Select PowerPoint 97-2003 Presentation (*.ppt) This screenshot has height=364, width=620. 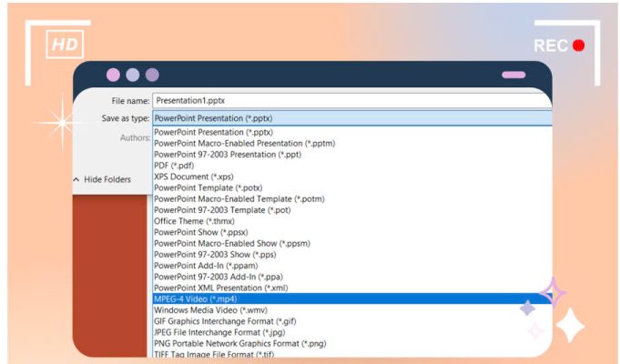352,154
